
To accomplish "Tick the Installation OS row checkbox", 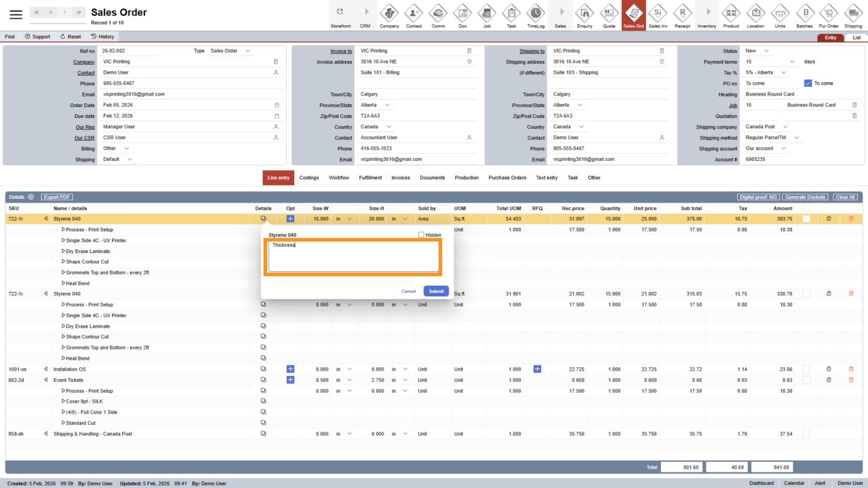I will coord(806,369).
